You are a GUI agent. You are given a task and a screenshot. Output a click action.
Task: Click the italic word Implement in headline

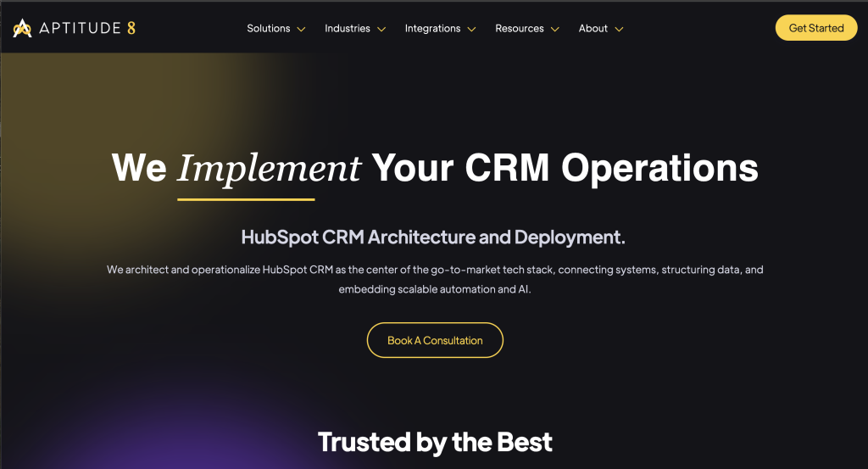[x=269, y=168]
